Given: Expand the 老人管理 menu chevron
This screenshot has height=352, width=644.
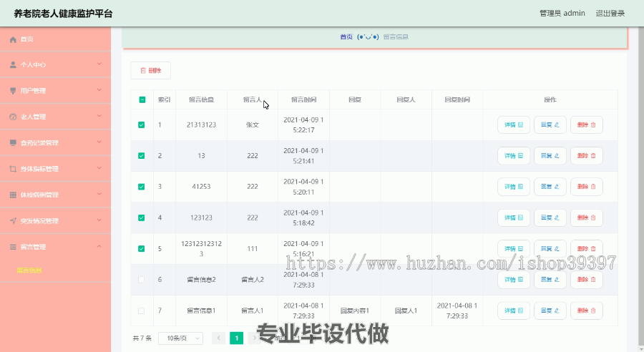Looking at the screenshot, I should click(x=99, y=116).
